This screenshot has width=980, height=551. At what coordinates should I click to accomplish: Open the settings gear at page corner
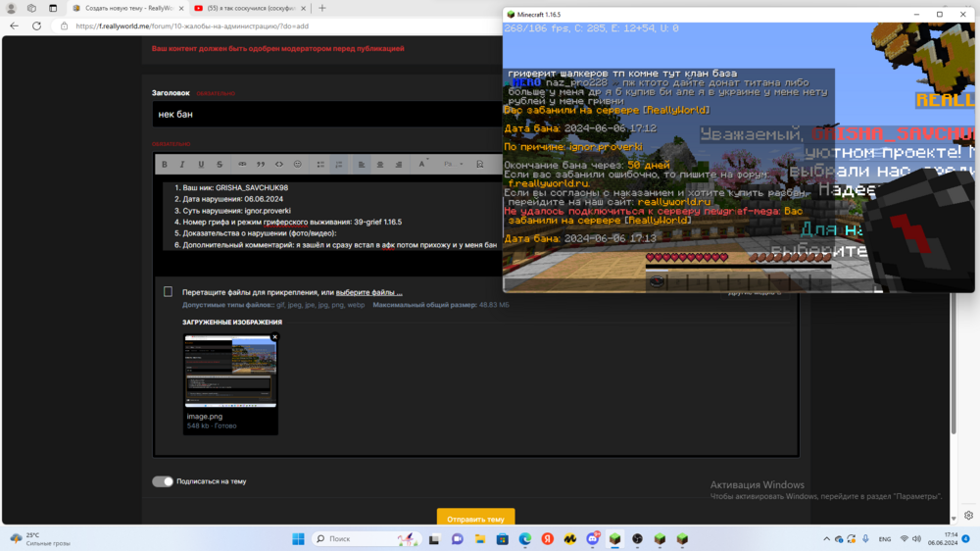click(968, 516)
